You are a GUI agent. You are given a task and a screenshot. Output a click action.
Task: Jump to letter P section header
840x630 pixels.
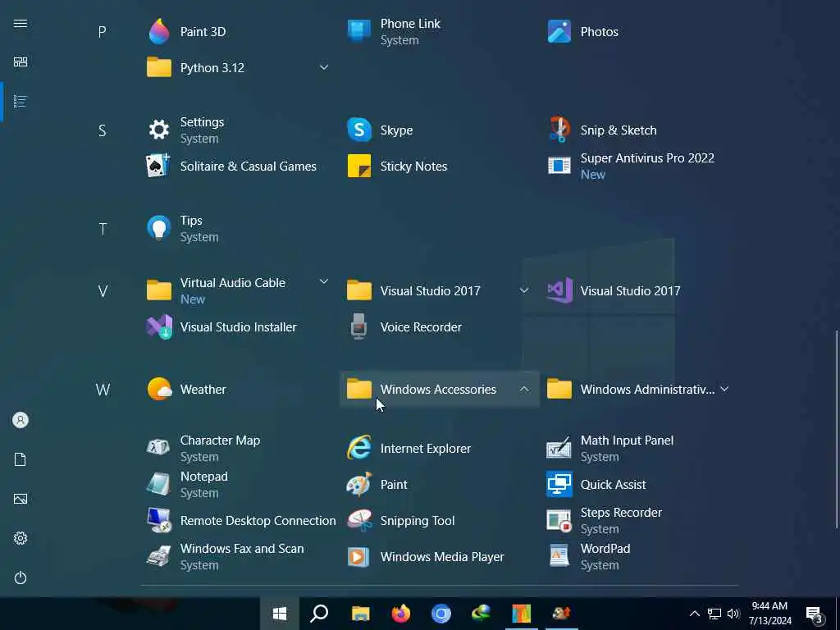(x=103, y=32)
